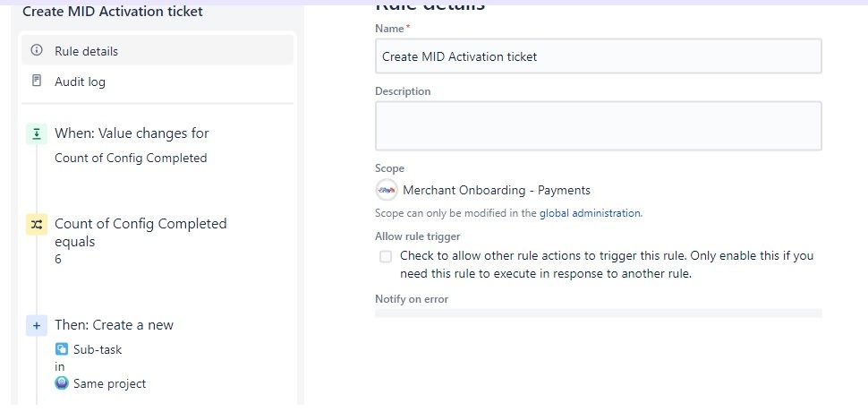Click the Audit log document icon
Image resolution: width=868 pixels, height=412 pixels.
pos(37,81)
